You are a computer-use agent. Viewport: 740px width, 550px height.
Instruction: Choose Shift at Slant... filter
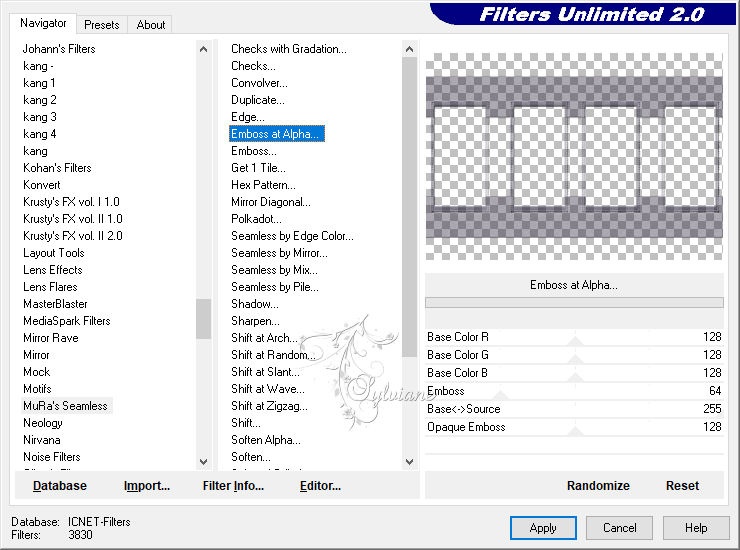[265, 372]
